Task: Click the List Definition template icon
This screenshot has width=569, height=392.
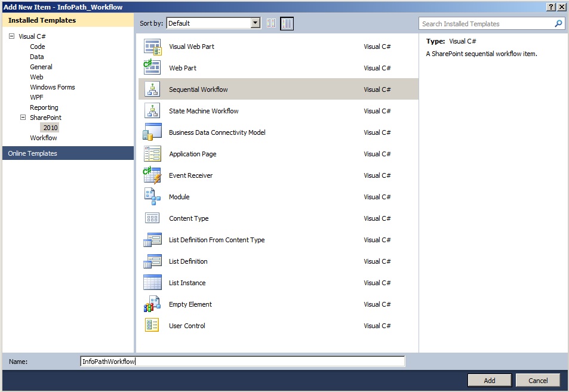Action: point(152,261)
